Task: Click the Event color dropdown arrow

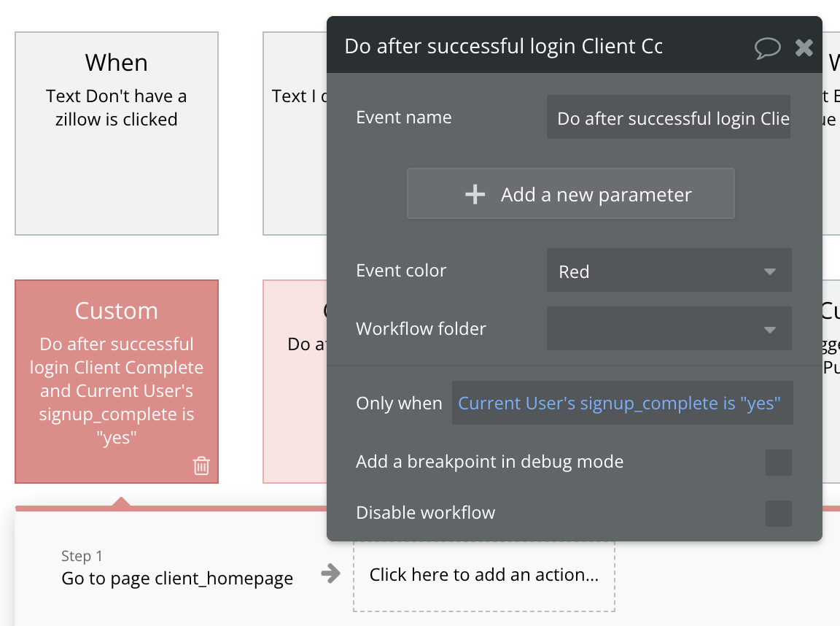Action: tap(770, 270)
